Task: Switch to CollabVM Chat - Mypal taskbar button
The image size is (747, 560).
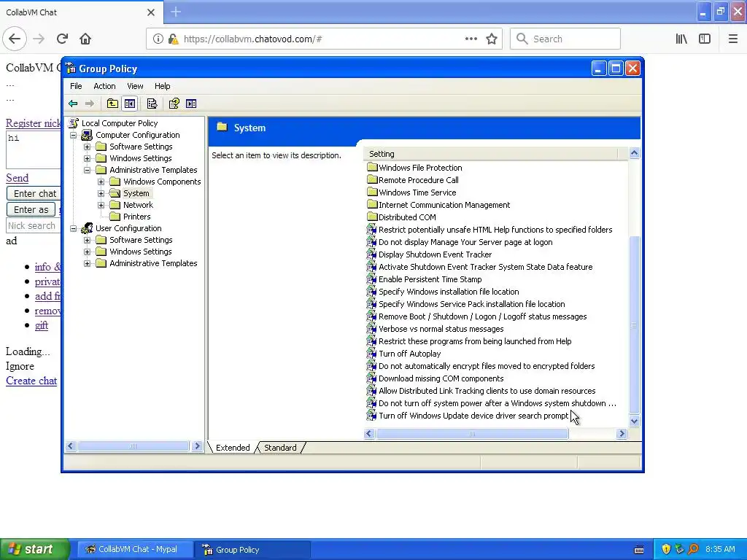Action: pos(135,549)
